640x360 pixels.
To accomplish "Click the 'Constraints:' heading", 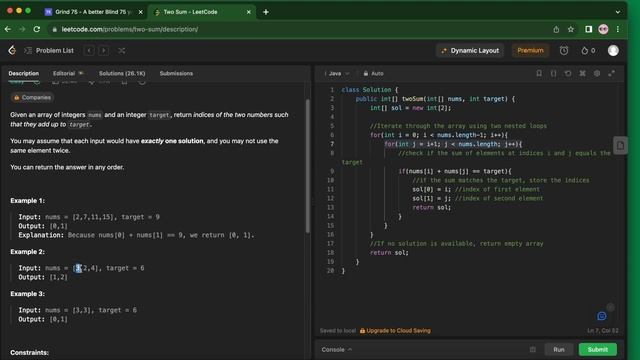I will click(x=29, y=352).
